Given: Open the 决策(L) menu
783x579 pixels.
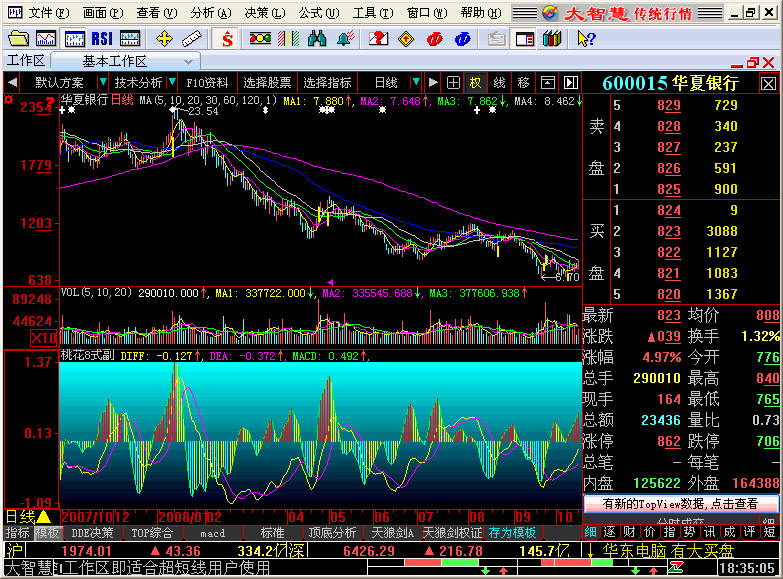Looking at the screenshot, I should (x=265, y=12).
